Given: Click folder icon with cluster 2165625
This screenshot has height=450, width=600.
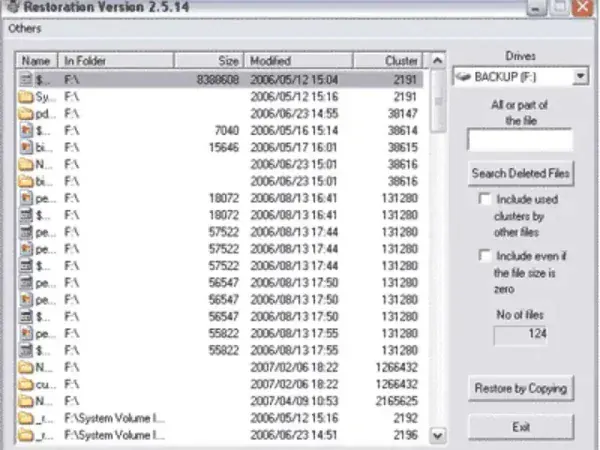Looking at the screenshot, I should tap(27, 402).
